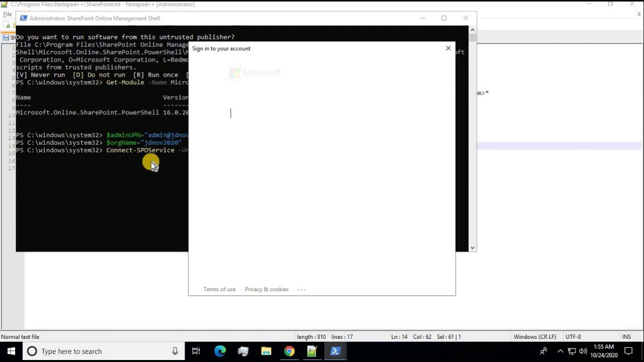Click the $orgName="jdnov2020" line
Image resolution: width=644 pixels, height=362 pixels.
click(144, 143)
